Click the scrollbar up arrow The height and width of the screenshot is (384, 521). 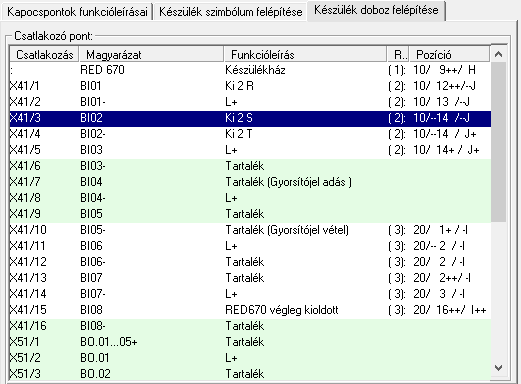[x=499, y=54]
